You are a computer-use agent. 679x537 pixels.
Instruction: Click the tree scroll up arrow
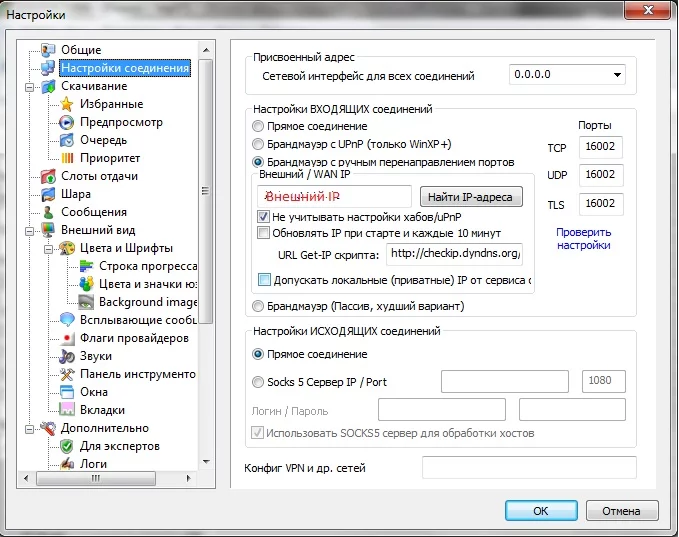tap(206, 50)
